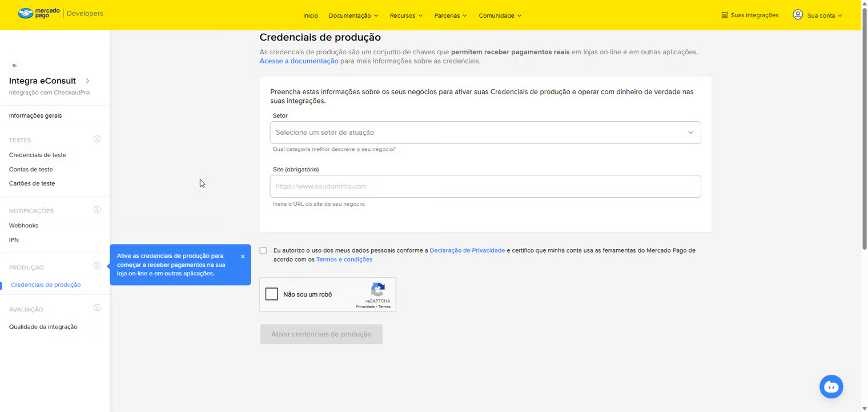Click the Sua conta user avatar icon

[798, 15]
